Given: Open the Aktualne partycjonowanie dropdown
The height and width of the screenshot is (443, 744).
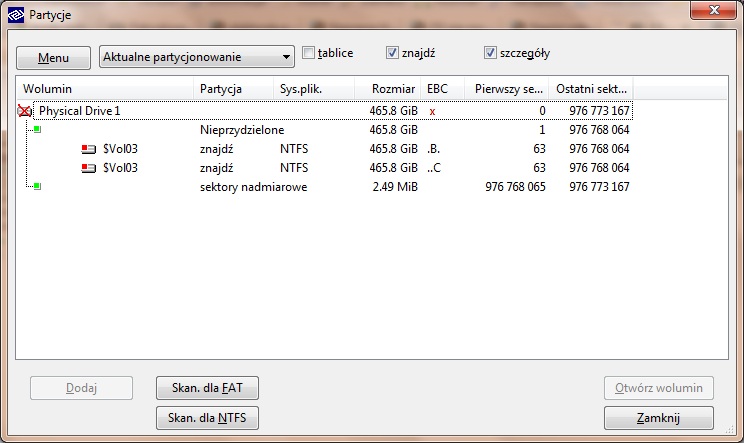Looking at the screenshot, I should click(x=196, y=57).
